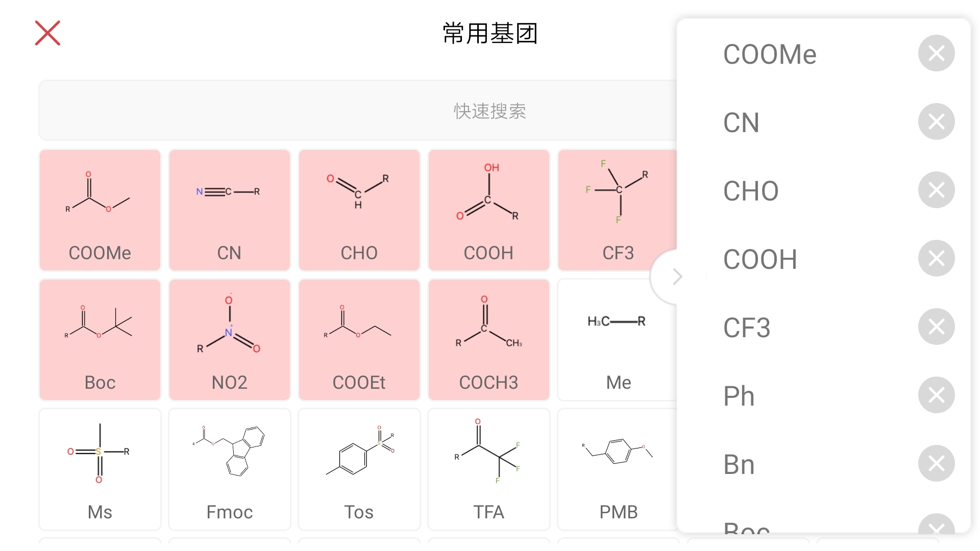Select the TFA trifluoroacetyl group
Screen dimensions: 980x551
pos(488,467)
